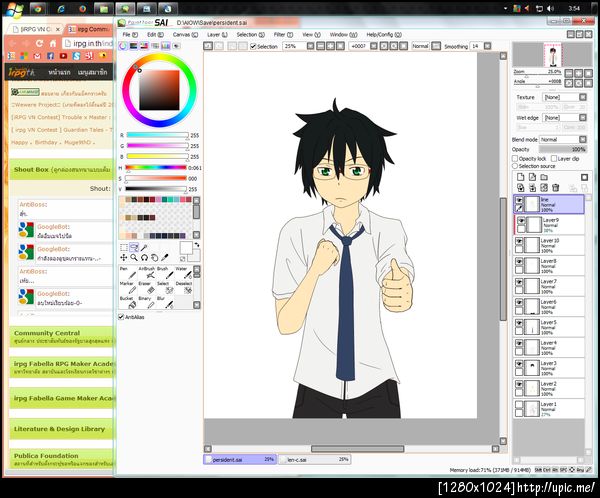Open the Canvas menu
Screen dimensions: 600x498
185,34
